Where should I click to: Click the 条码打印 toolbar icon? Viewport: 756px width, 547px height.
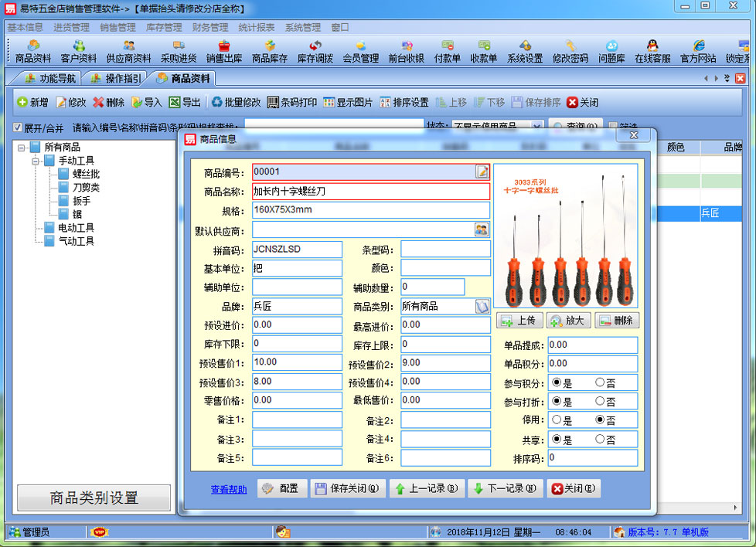pos(291,102)
